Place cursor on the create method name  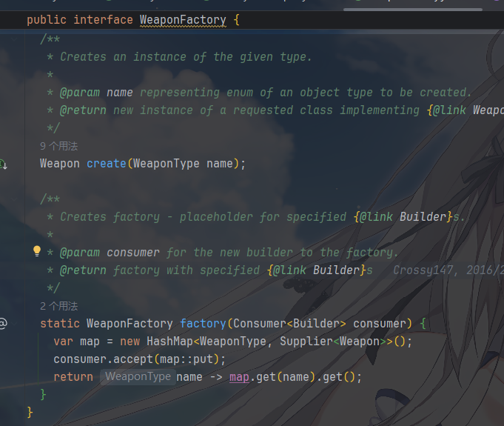[x=106, y=164]
